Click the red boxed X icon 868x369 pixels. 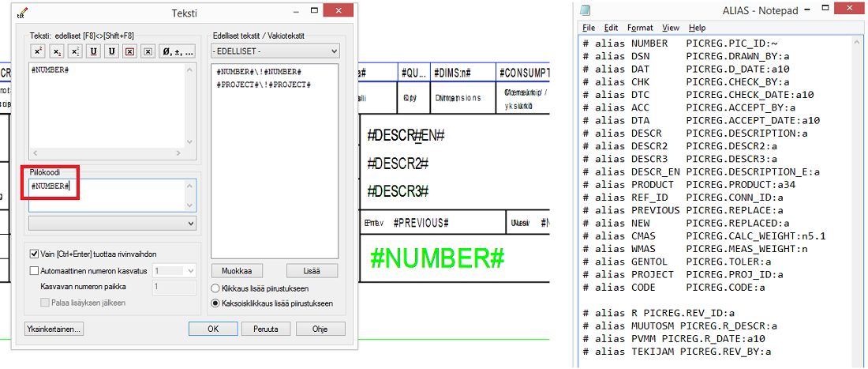(129, 51)
